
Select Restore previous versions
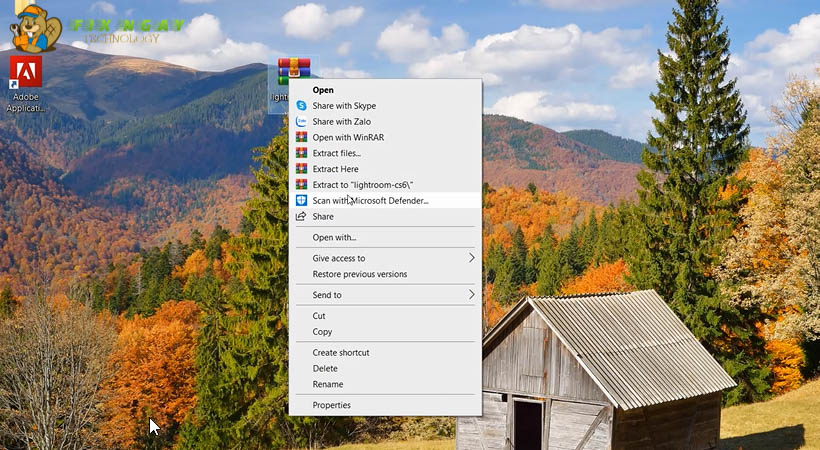[x=385, y=274]
